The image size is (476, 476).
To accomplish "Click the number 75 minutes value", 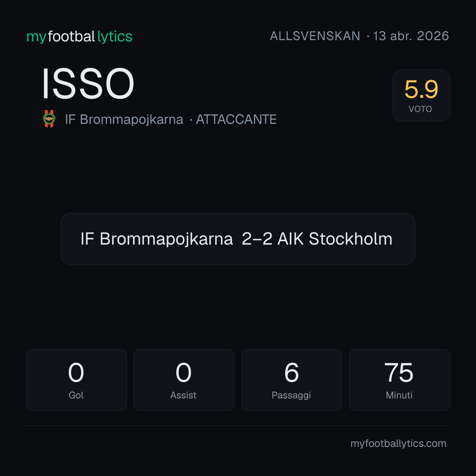I will [x=399, y=372].
